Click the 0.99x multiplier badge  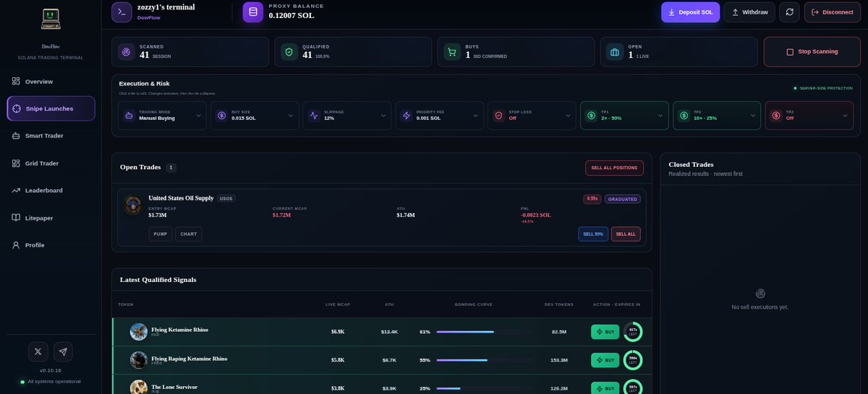tap(592, 199)
